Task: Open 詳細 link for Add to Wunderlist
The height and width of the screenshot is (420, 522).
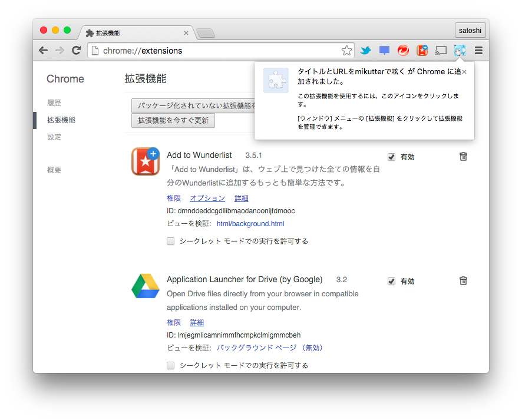Action: 242,199
